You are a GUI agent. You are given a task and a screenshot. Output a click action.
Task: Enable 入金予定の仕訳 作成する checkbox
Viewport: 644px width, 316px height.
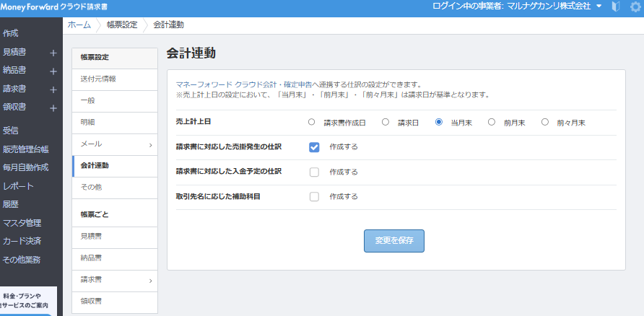[x=314, y=172]
